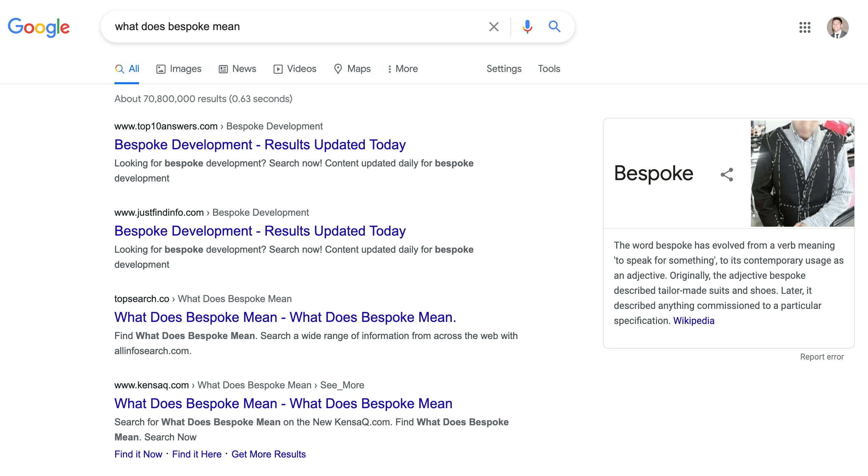Clear the search box with X
This screenshot has height=476, width=868.
(x=494, y=27)
